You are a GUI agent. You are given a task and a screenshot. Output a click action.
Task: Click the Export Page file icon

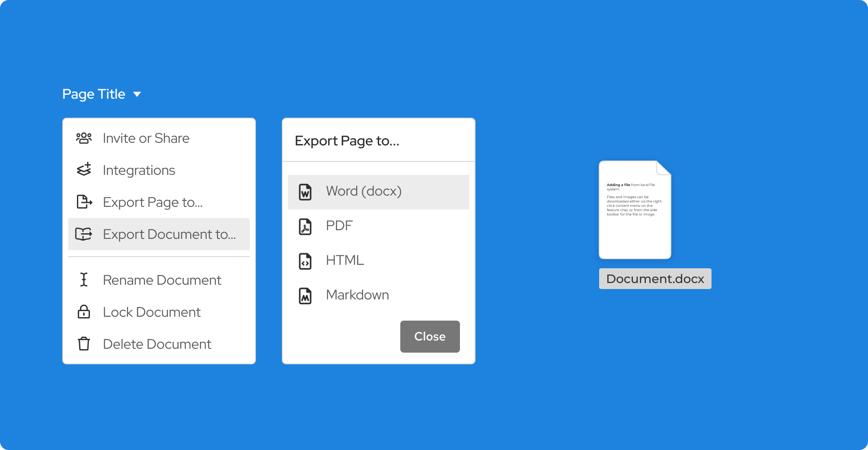pos(84,202)
